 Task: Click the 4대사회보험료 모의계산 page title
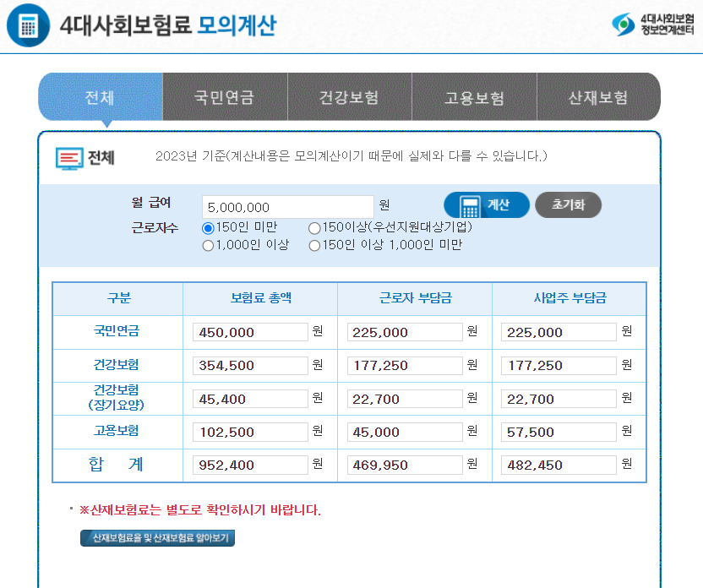pyautogui.click(x=168, y=25)
